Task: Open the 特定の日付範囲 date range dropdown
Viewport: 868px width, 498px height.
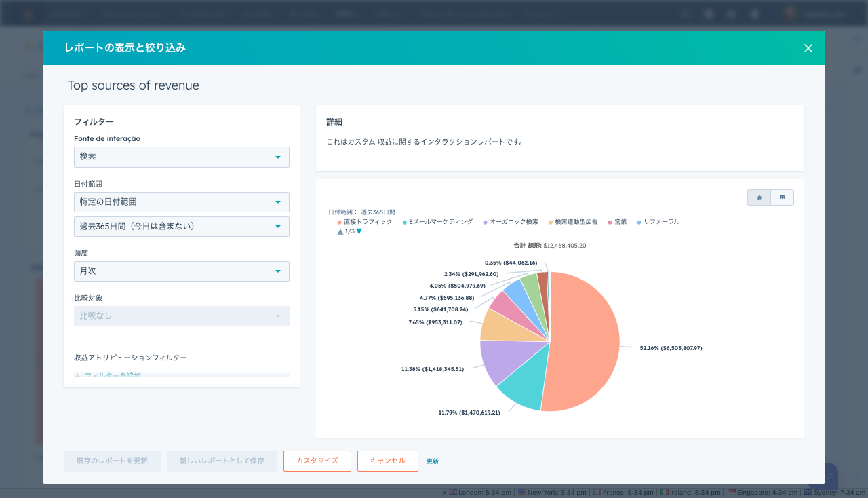Action: coord(182,202)
